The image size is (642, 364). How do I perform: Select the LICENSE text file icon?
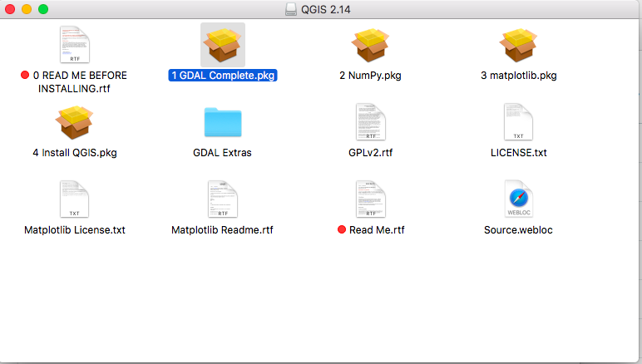click(x=518, y=122)
